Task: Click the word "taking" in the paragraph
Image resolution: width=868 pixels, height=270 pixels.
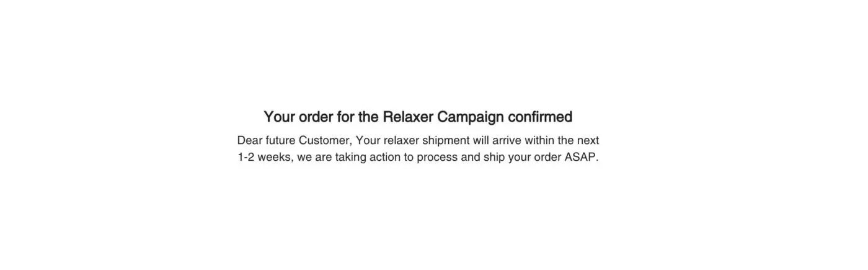Action: tap(351, 157)
